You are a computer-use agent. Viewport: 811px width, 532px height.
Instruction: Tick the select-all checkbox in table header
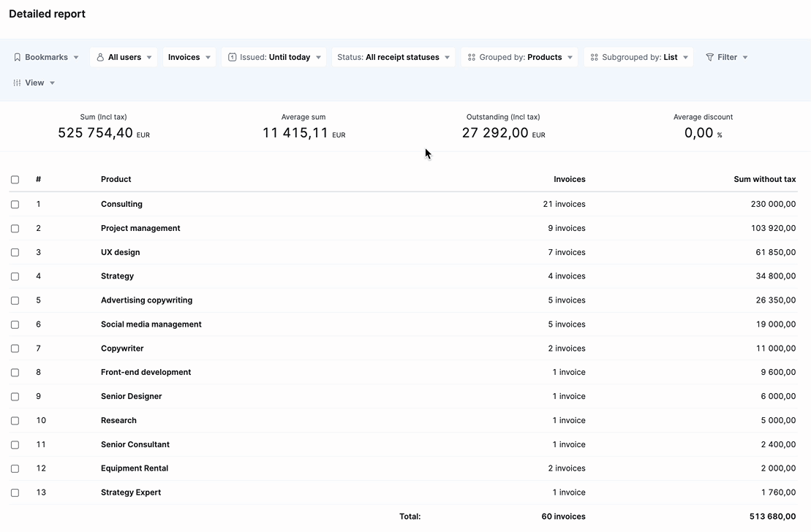(15, 179)
